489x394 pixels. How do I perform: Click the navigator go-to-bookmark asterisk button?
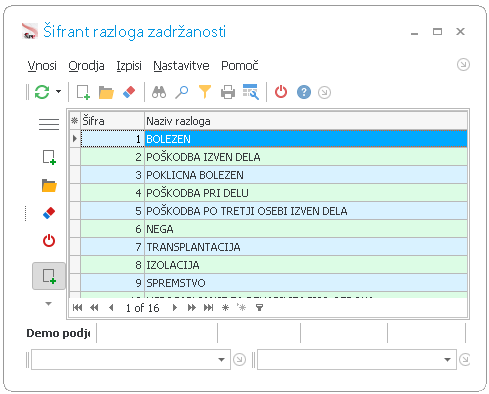pos(242,307)
